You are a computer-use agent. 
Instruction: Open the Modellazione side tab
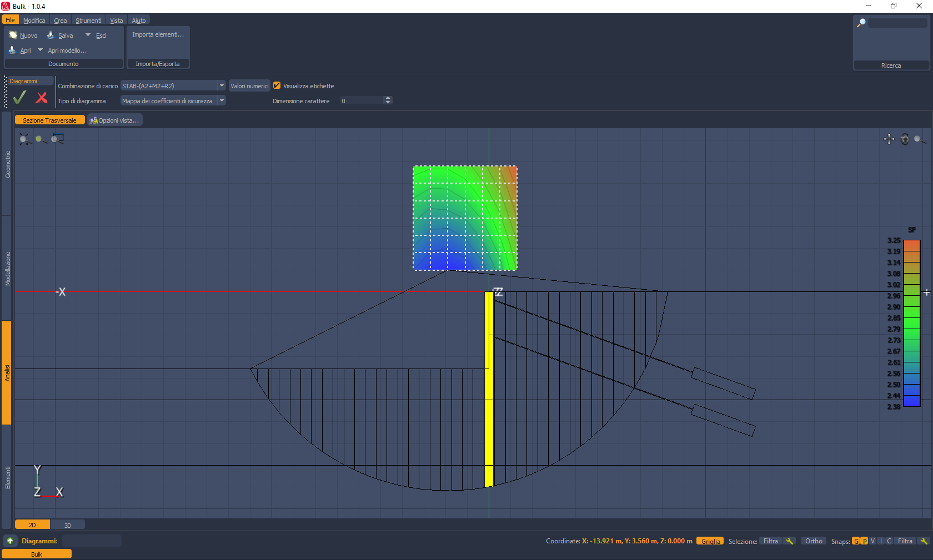(7, 269)
